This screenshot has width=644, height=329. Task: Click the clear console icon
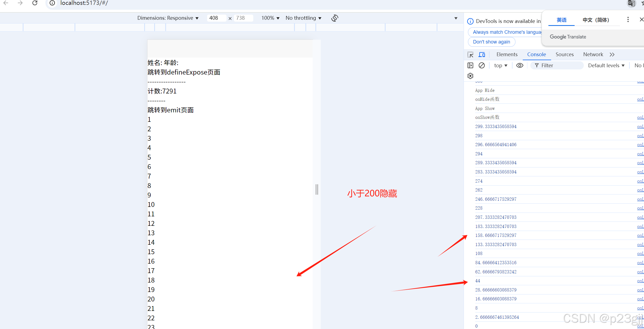pyautogui.click(x=482, y=65)
